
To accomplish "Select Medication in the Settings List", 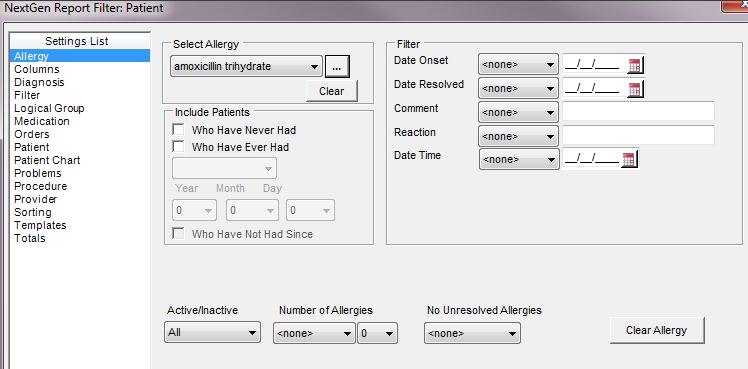I will [x=42, y=121].
